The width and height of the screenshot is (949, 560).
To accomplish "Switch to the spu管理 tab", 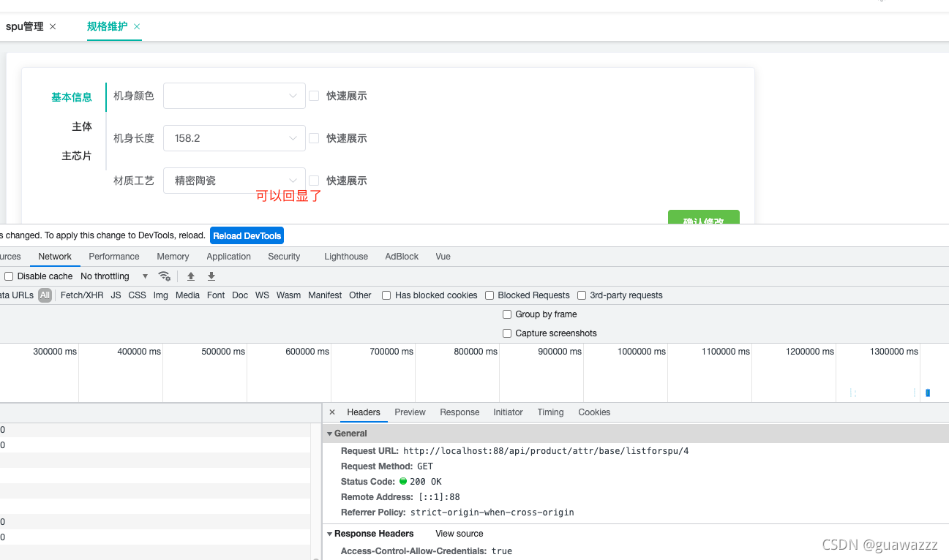I will click(x=26, y=26).
